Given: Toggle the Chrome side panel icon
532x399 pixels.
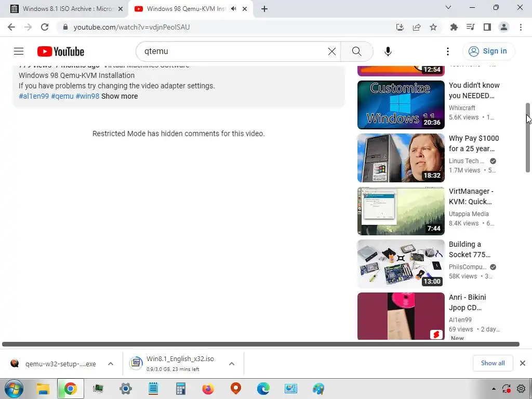Looking at the screenshot, I should click(487, 27).
